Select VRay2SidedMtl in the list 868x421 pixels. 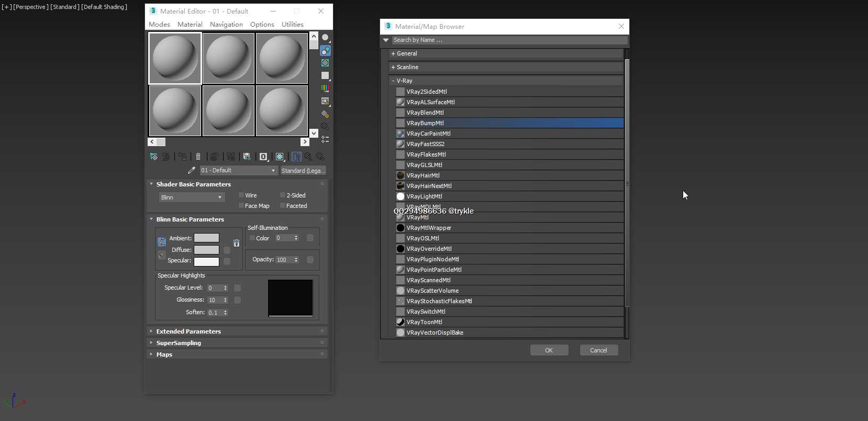tap(509, 92)
